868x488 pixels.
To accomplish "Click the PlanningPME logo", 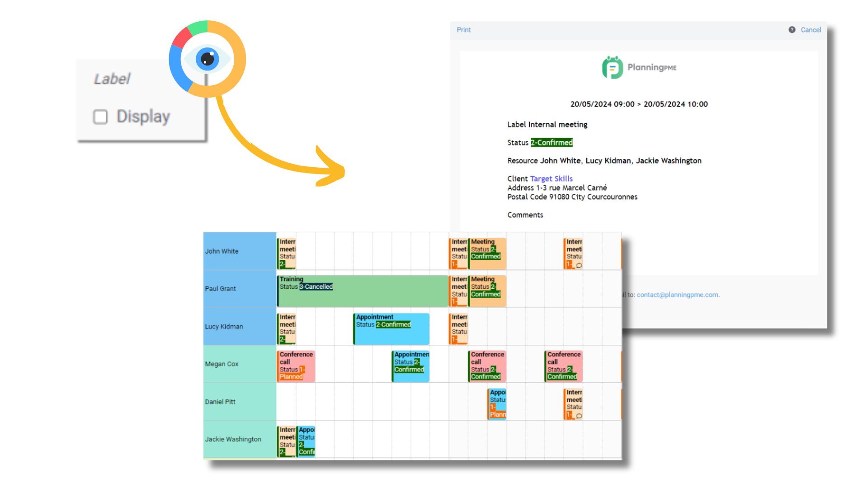I will (x=639, y=67).
